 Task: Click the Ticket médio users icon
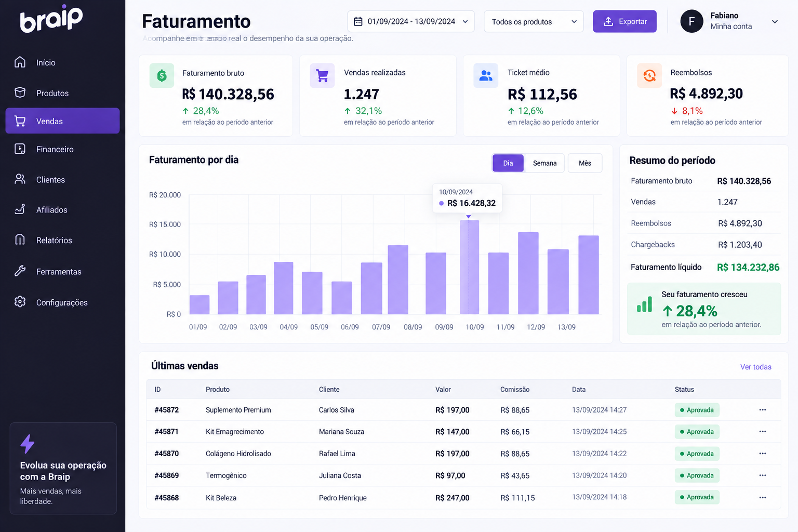[486, 76]
